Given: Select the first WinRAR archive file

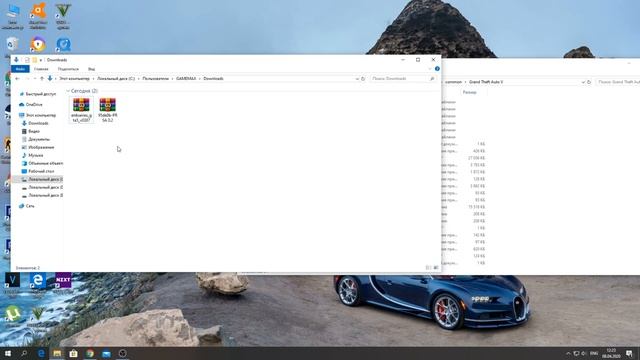Looking at the screenshot, I should [81, 110].
